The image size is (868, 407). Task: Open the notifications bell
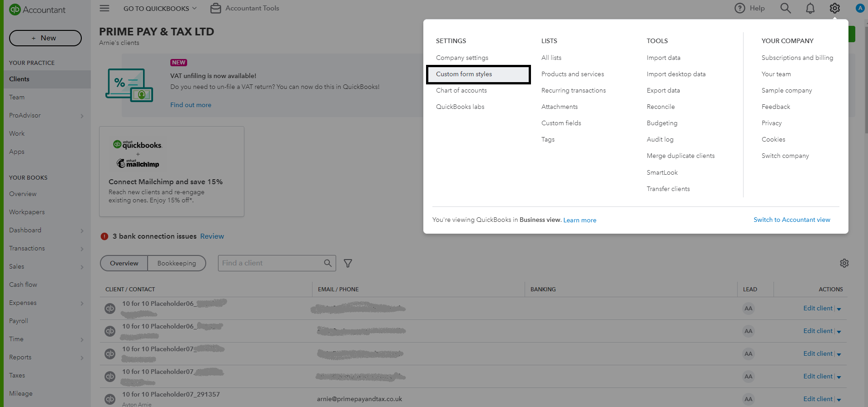[x=810, y=8]
